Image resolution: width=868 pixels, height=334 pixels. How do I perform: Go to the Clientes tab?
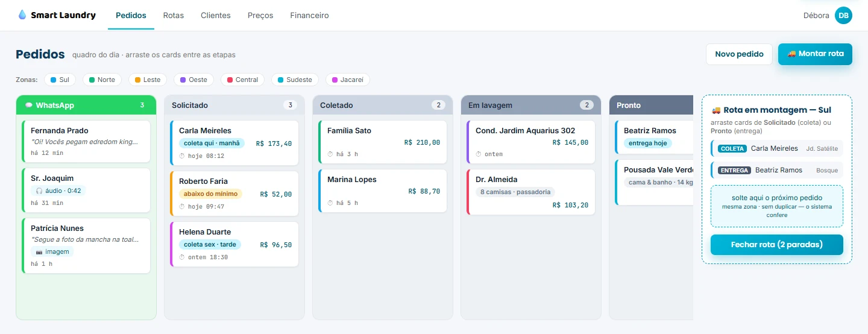216,16
